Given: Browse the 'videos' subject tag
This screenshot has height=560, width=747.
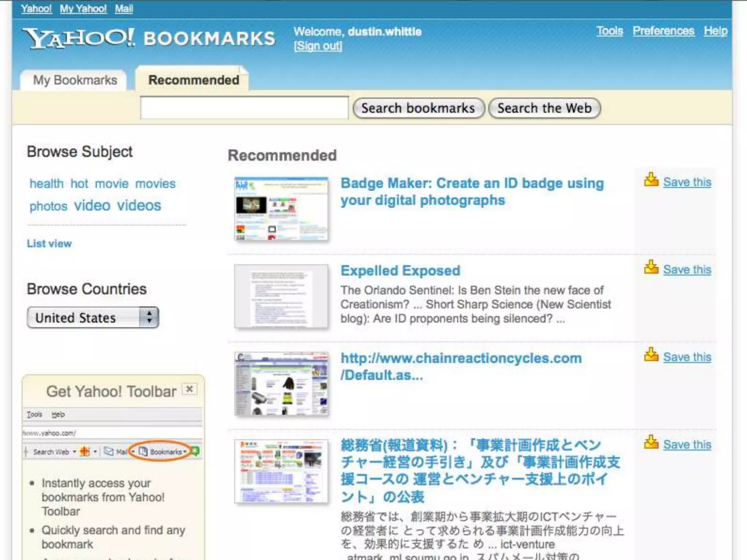Looking at the screenshot, I should coord(139,206).
